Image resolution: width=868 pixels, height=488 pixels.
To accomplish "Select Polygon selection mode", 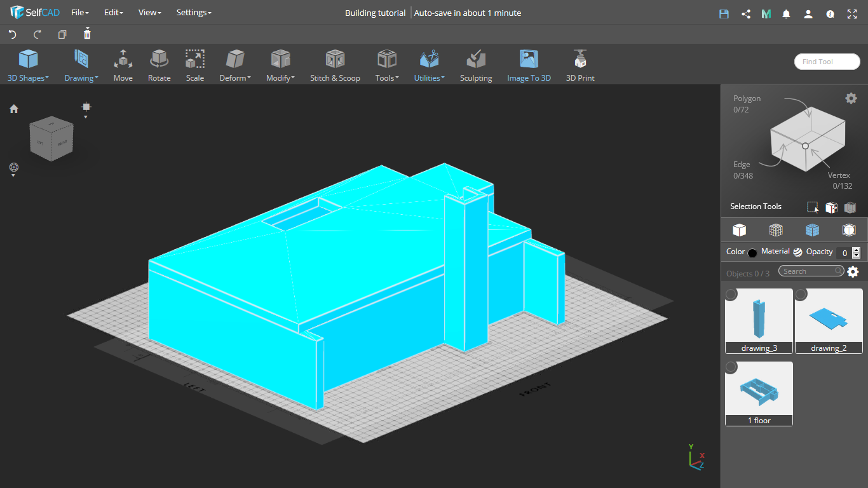I will [747, 104].
